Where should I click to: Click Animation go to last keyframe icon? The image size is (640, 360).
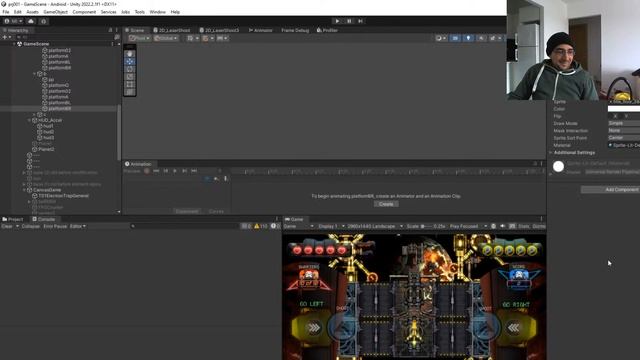tap(194, 171)
